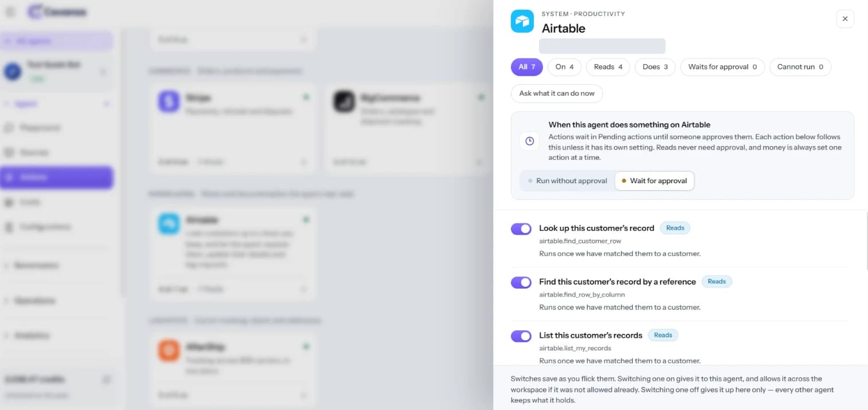Toggle List this customer's records switch
Image resolution: width=868 pixels, height=410 pixels.
coord(521,336)
